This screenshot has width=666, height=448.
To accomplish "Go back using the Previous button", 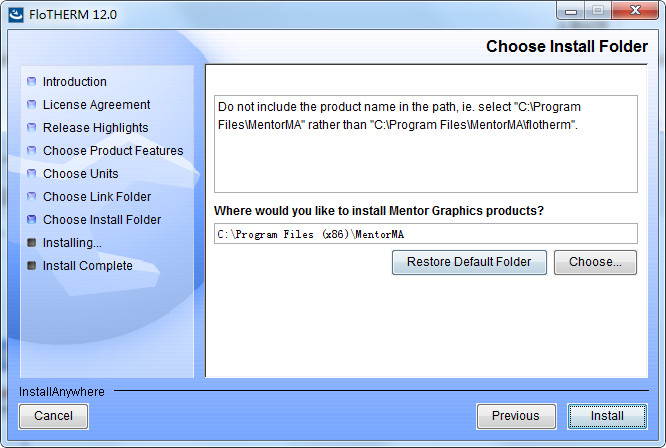I will click(516, 416).
